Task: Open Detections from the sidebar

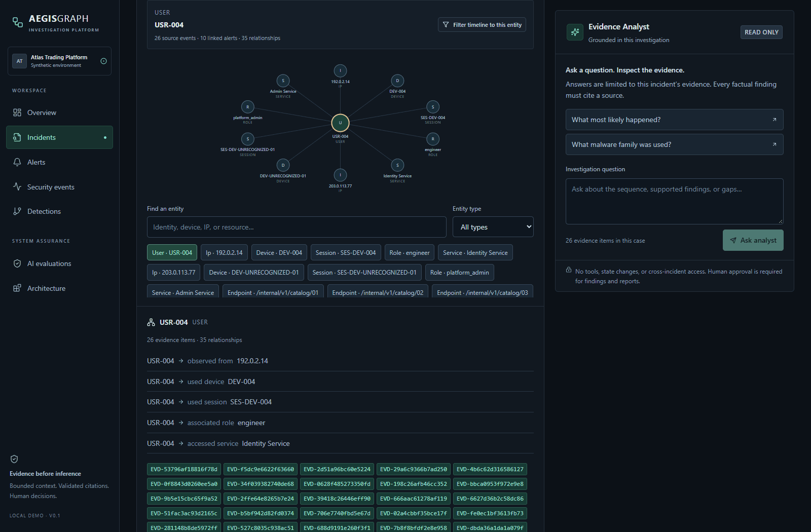Action: [59, 211]
